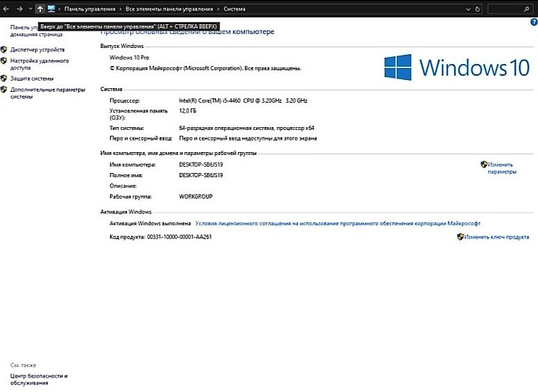Select installed memory value '12,0 ГБ'

[188, 111]
